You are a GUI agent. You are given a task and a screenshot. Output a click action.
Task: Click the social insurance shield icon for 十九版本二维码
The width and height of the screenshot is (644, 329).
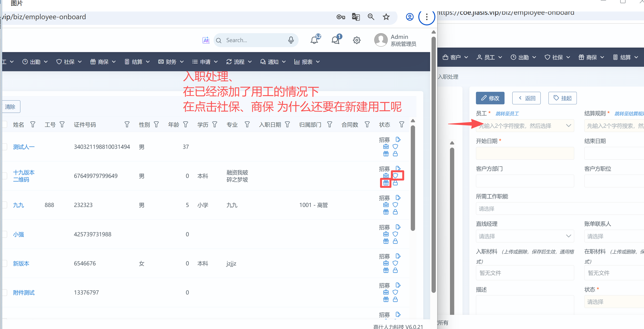click(x=395, y=176)
